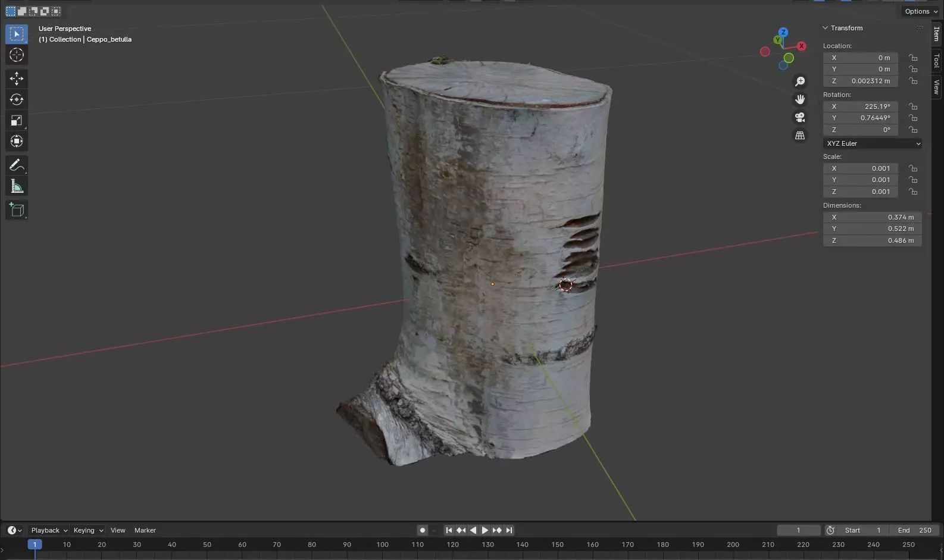Image resolution: width=944 pixels, height=560 pixels.
Task: Select the Annotate pencil tool
Action: (x=17, y=165)
